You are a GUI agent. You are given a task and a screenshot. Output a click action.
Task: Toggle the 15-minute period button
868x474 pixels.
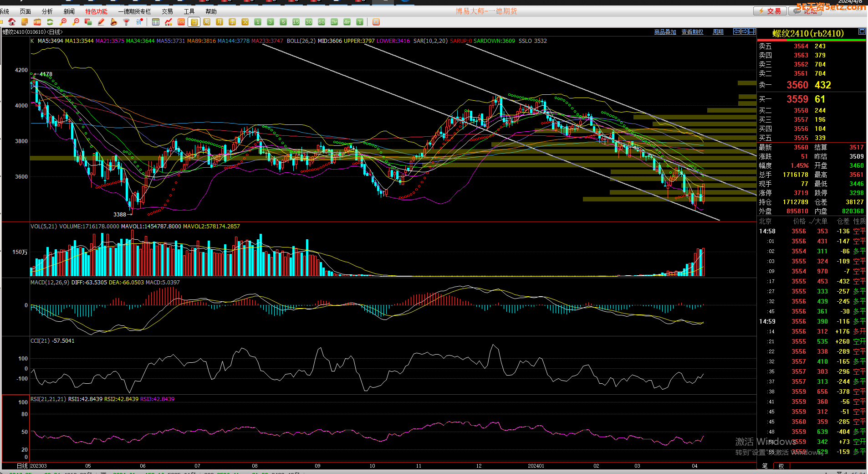click(x=296, y=22)
